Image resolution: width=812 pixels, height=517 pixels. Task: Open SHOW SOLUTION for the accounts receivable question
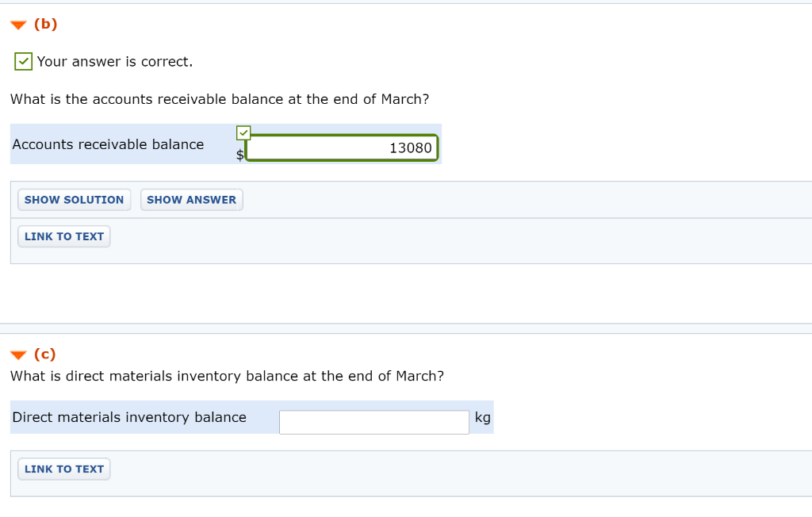74,199
